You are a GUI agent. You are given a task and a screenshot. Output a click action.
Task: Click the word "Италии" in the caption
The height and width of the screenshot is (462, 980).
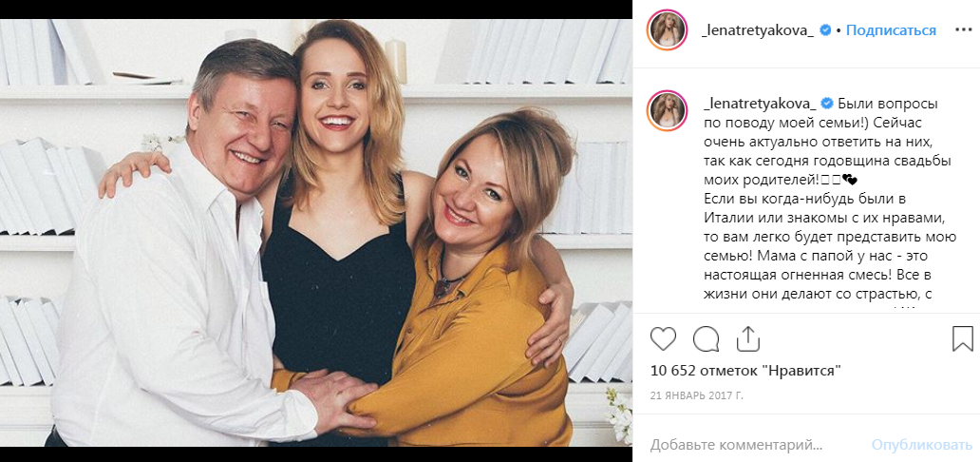pos(729,218)
